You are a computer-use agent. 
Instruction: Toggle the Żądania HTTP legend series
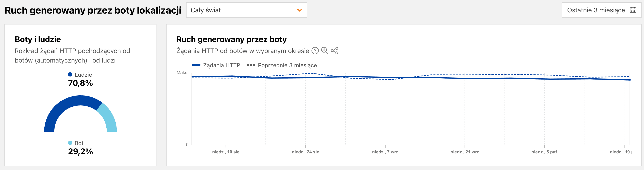[216, 65]
